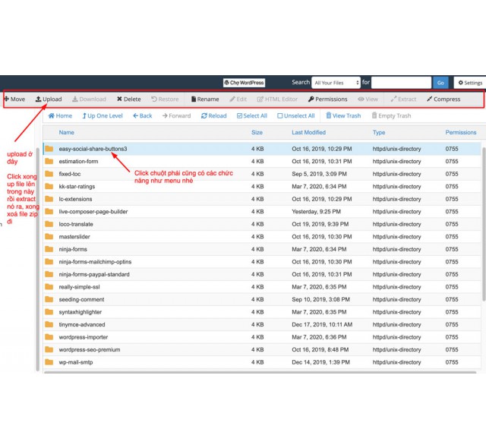The image size is (486, 448).
Task: Click the kk-star-ratings folder icon
Action: click(49, 187)
